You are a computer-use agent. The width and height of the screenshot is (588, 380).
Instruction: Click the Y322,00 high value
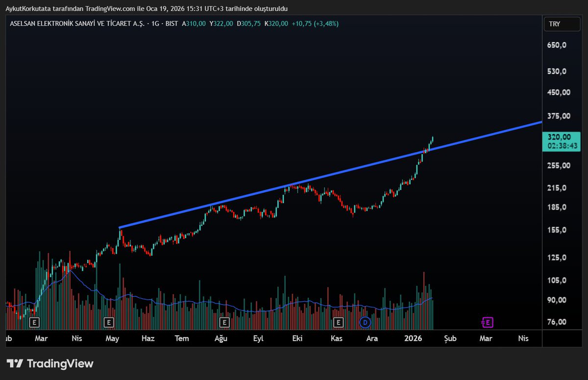221,23
